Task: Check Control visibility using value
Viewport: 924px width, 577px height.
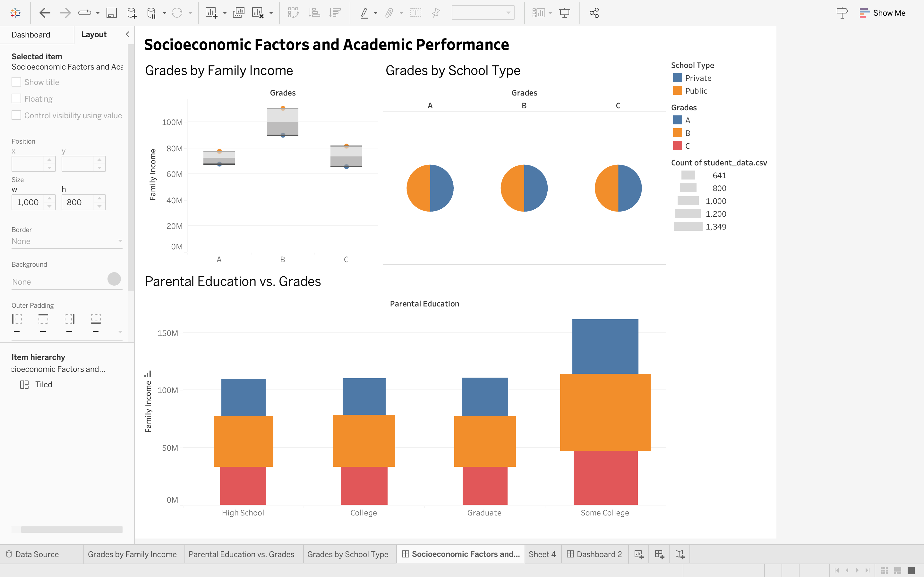Action: (16, 115)
